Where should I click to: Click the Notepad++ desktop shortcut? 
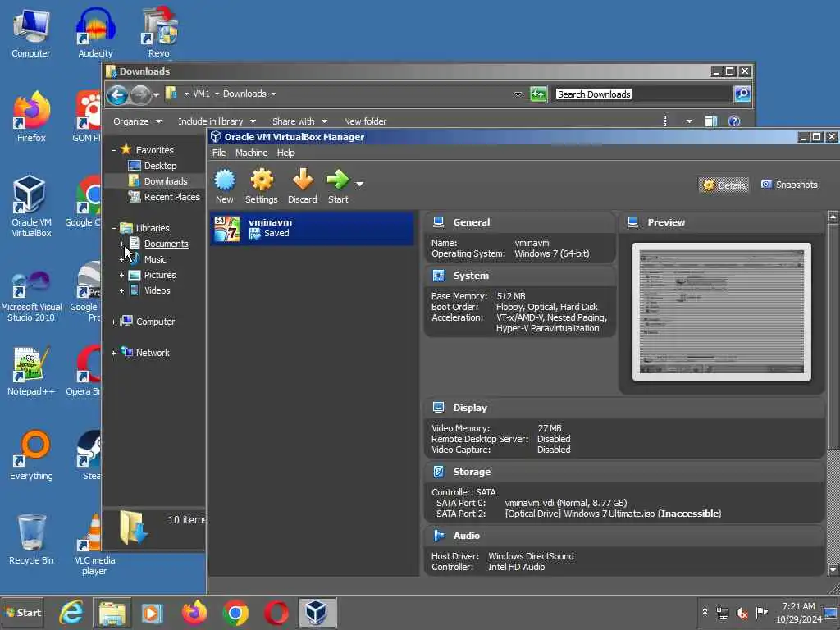point(31,371)
